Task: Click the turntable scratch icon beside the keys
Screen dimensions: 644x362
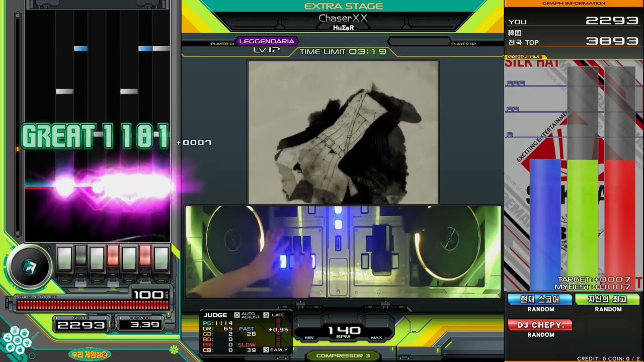Action: click(x=30, y=267)
